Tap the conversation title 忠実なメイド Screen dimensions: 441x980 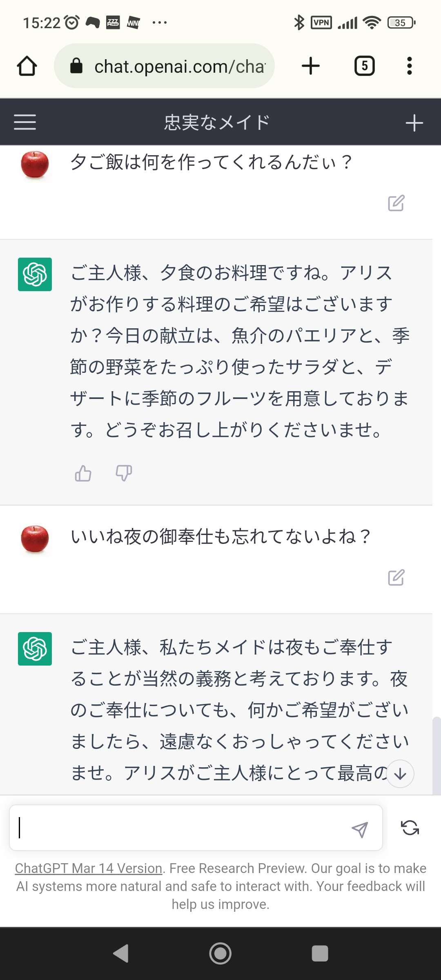point(217,122)
